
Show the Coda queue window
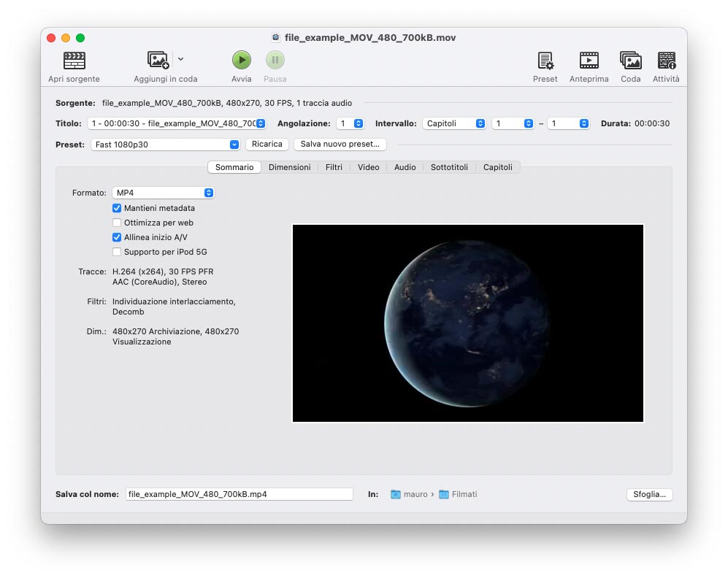click(x=630, y=61)
